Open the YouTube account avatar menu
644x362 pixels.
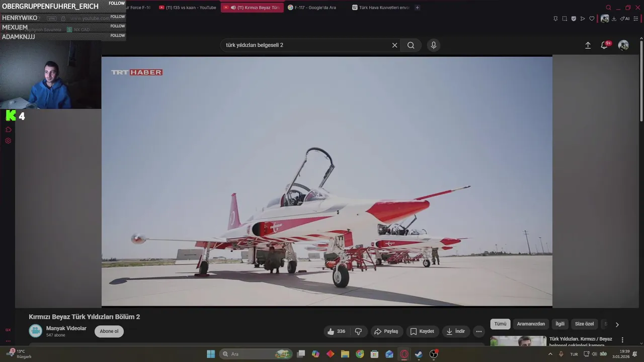623,45
